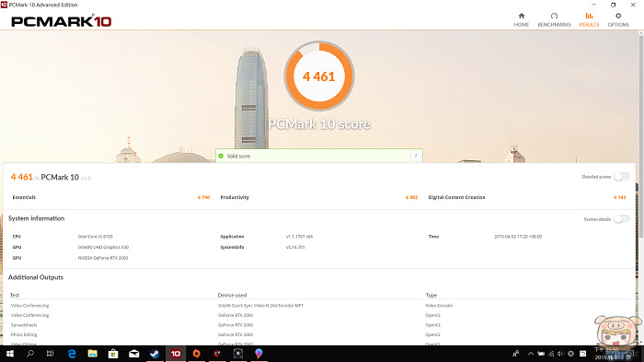644x362 pixels.
Task: Click the circular 4 461 score gauge
Action: (319, 76)
